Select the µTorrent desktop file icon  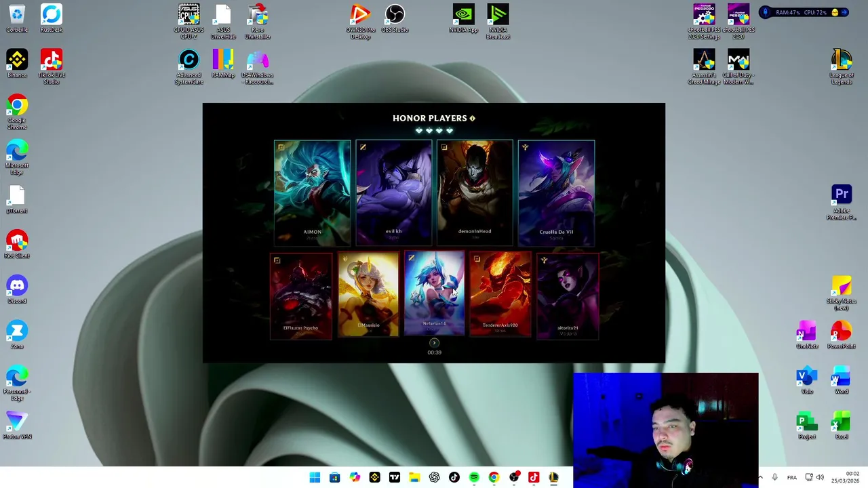point(17,199)
